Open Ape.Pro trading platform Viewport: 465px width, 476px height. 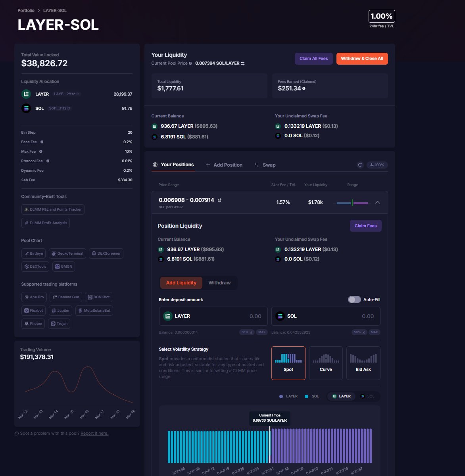point(34,297)
